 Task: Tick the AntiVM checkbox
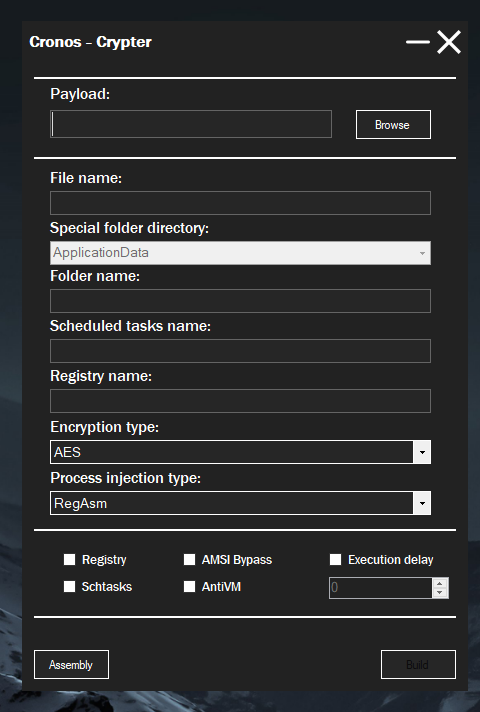coord(189,587)
